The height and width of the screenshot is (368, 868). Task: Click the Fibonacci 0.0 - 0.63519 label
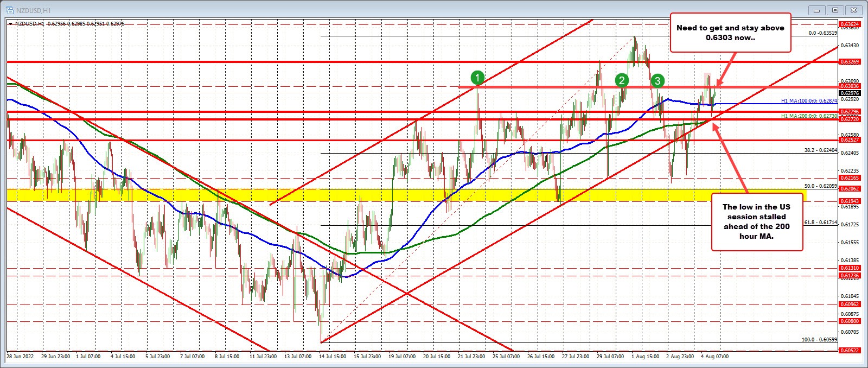[823, 33]
